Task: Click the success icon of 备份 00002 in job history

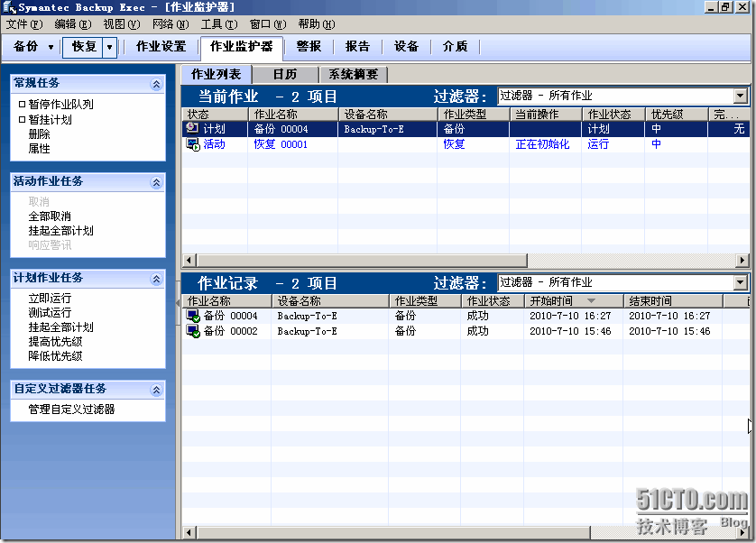Action: pyautogui.click(x=193, y=331)
